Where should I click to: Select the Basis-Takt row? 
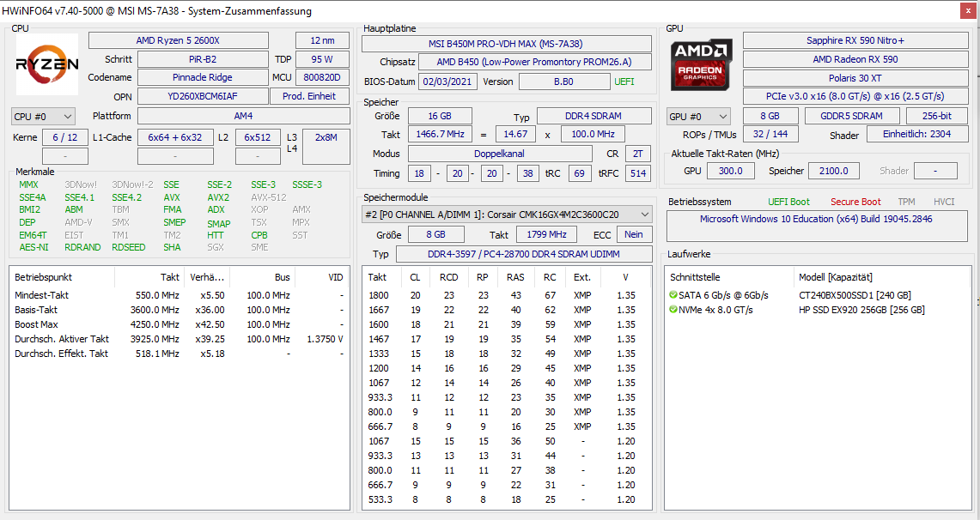click(x=179, y=310)
